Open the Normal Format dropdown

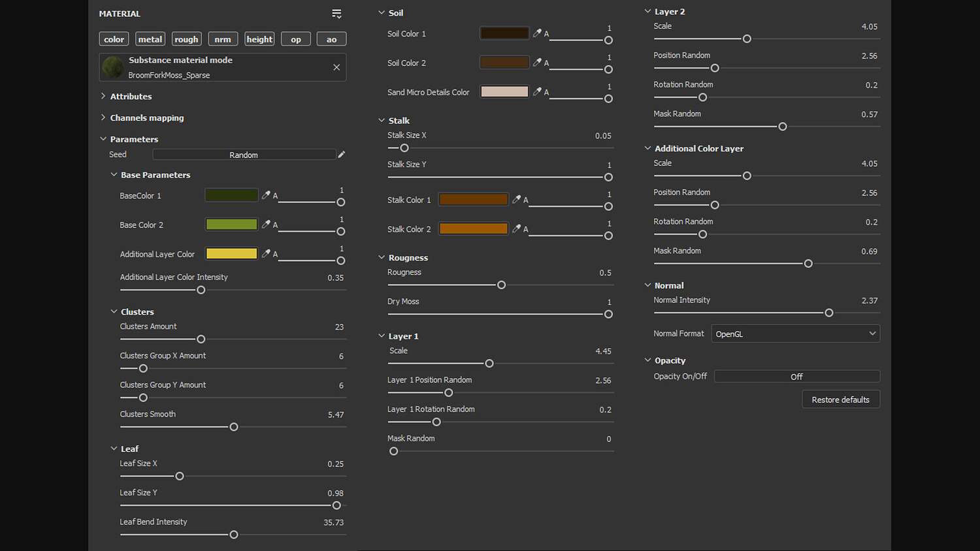tap(795, 334)
